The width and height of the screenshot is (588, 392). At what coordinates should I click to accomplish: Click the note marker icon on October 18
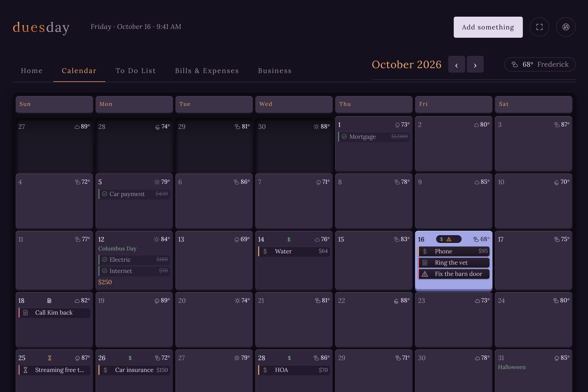(x=49, y=300)
